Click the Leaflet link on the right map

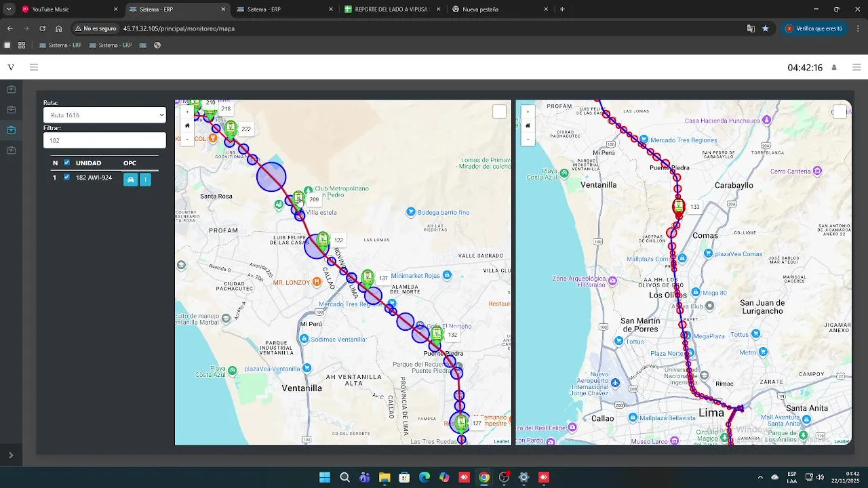pyautogui.click(x=842, y=441)
